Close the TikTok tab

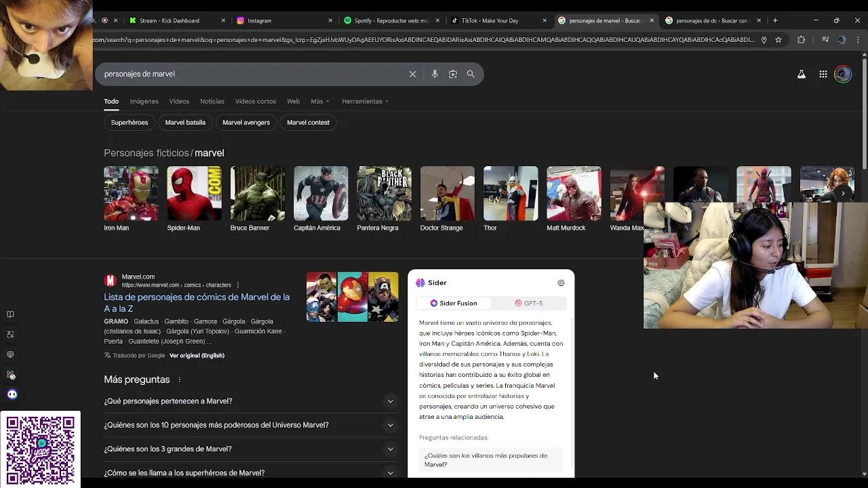coord(545,20)
